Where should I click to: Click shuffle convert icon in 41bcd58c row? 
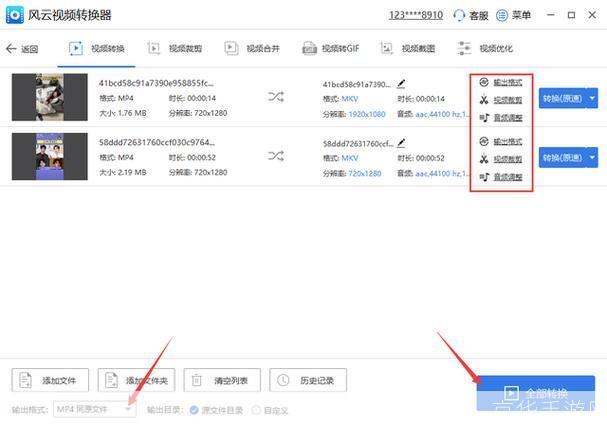(x=276, y=96)
